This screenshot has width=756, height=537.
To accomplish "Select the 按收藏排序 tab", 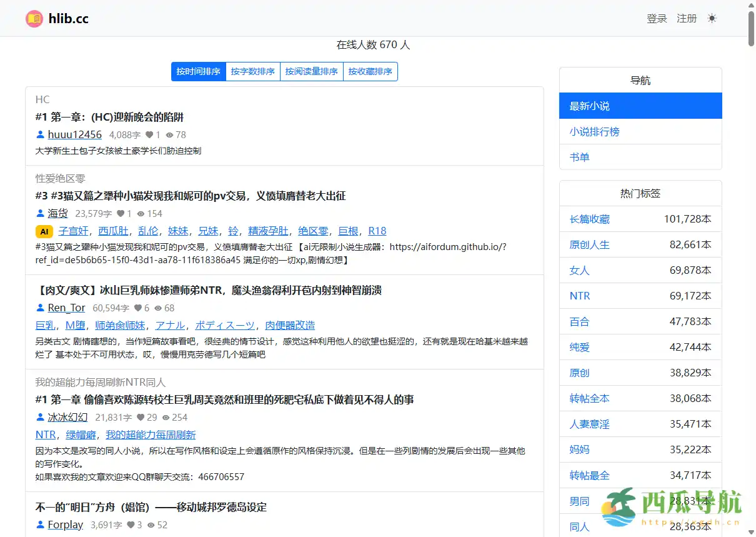I will 370,71.
